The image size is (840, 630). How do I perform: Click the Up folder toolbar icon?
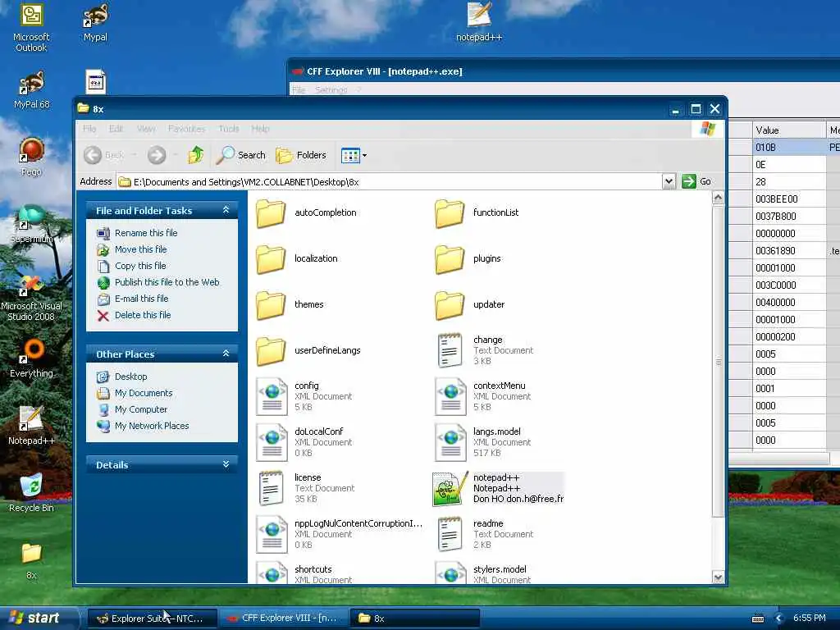click(x=196, y=155)
